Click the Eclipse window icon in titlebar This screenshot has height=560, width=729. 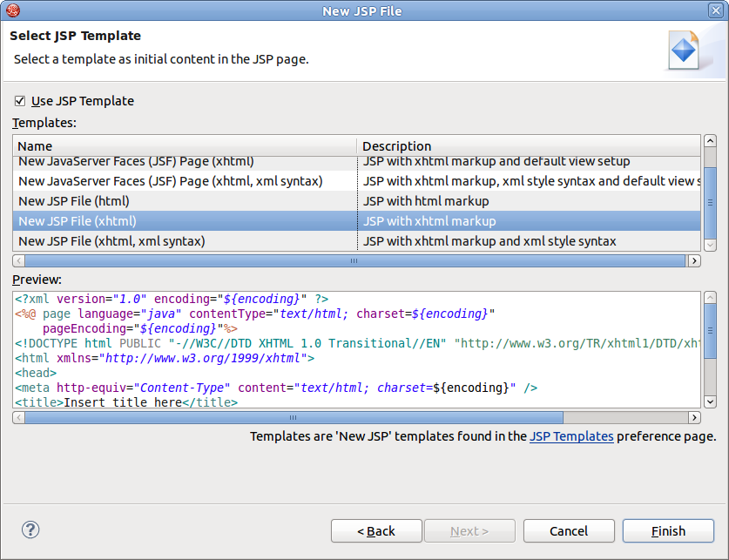click(11, 10)
